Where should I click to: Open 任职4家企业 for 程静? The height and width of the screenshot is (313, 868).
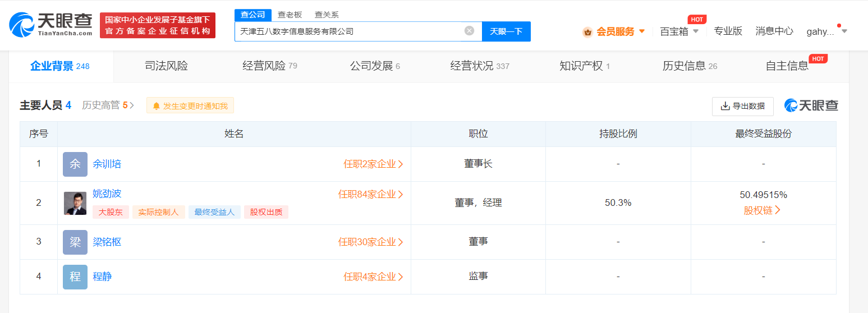pos(374,277)
